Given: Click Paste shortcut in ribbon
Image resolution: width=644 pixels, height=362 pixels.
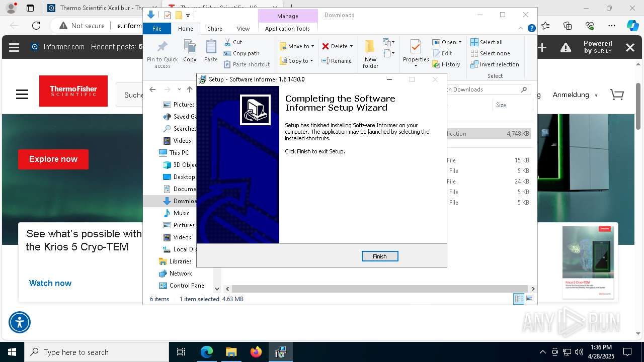Looking at the screenshot, I should pos(247,64).
